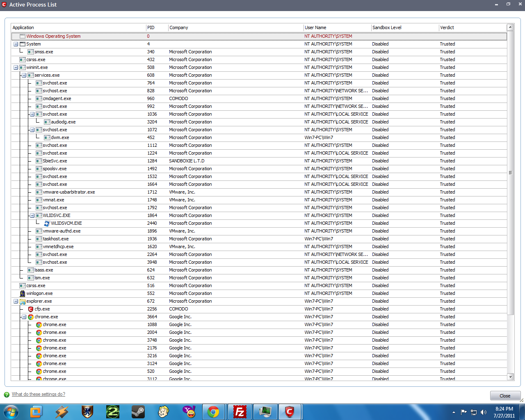Open Steam from the taskbar
525x420 pixels.
(138, 412)
